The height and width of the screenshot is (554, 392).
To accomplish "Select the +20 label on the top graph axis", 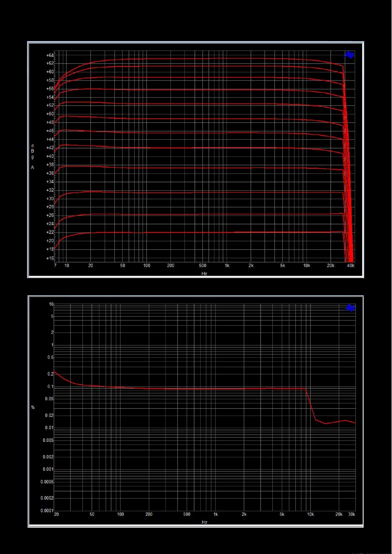I will pyautogui.click(x=50, y=241).
